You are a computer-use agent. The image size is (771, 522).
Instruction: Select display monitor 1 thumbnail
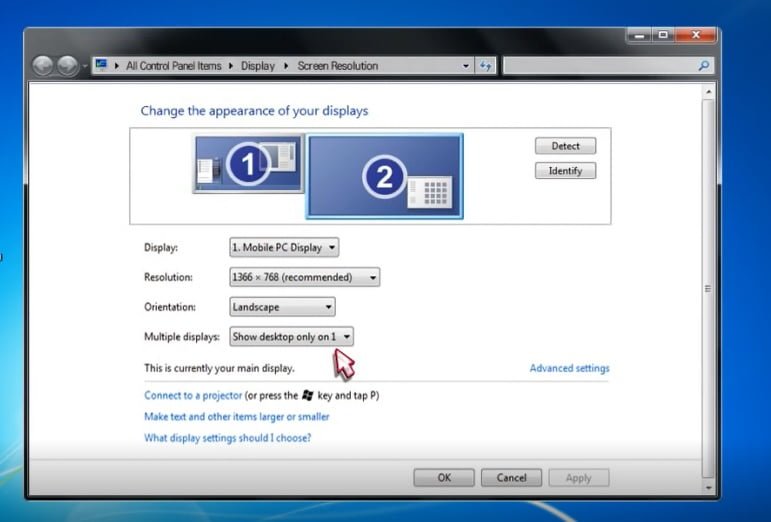pos(248,165)
